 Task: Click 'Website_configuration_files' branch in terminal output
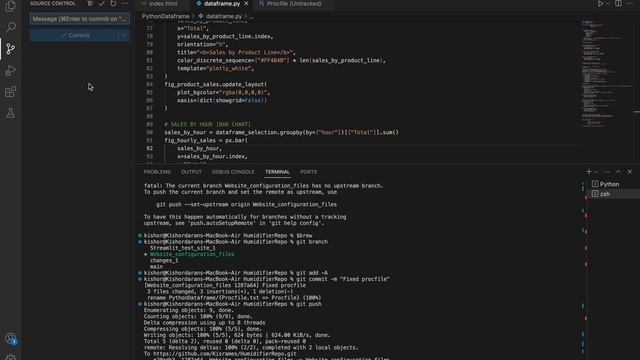192,254
